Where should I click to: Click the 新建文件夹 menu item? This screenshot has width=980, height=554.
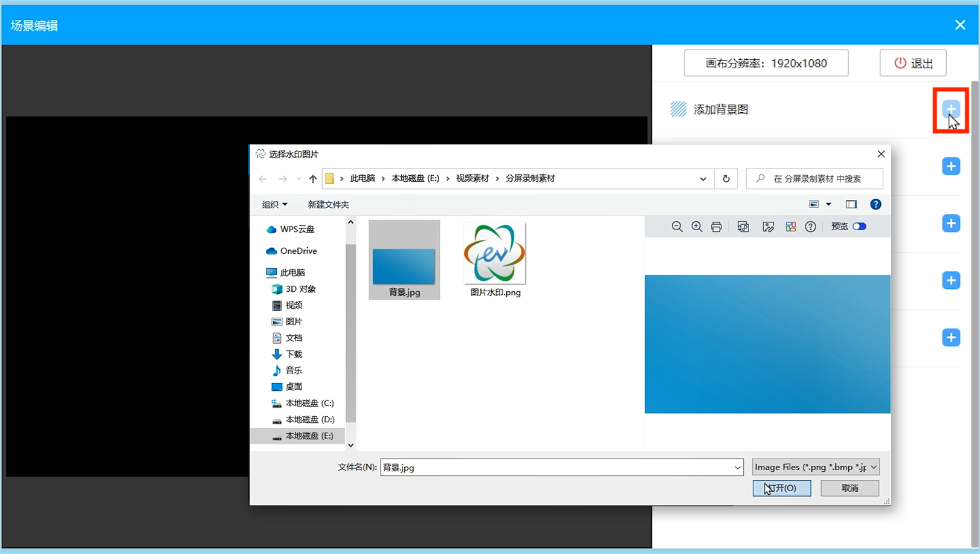329,204
